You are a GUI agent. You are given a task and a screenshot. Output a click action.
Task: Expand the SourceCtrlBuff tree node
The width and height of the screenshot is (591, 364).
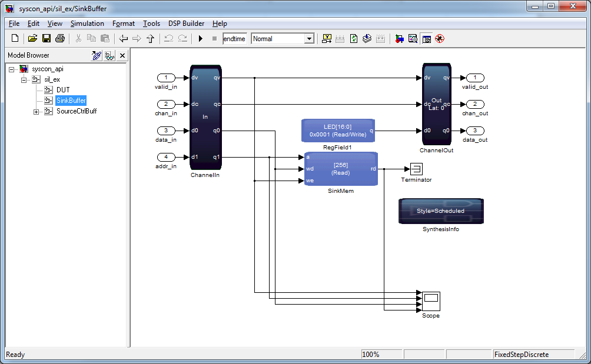pyautogui.click(x=36, y=111)
